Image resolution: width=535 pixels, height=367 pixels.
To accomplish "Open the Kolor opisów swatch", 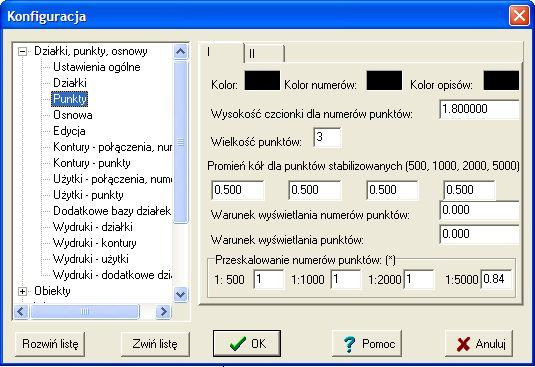I will 501,80.
